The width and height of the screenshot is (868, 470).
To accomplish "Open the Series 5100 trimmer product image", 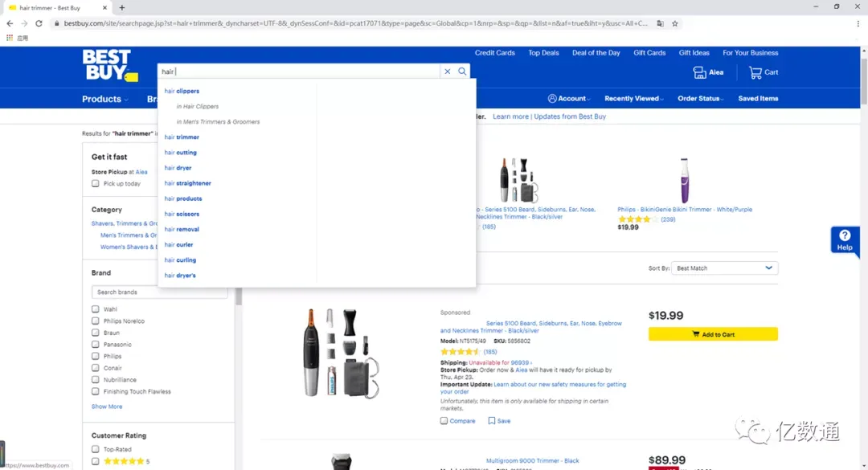I will [341, 354].
